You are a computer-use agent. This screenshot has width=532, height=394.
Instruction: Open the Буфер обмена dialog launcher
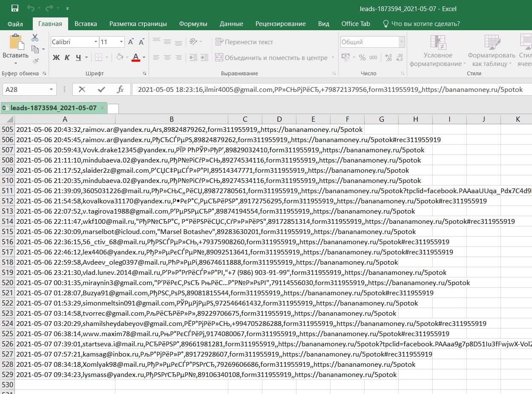(44, 74)
